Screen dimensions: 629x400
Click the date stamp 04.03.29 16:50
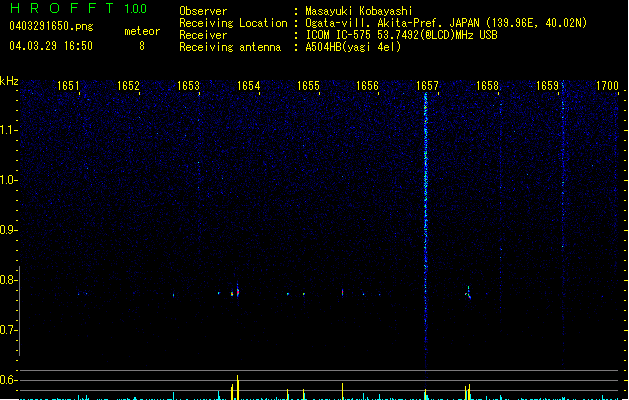pyautogui.click(x=51, y=46)
